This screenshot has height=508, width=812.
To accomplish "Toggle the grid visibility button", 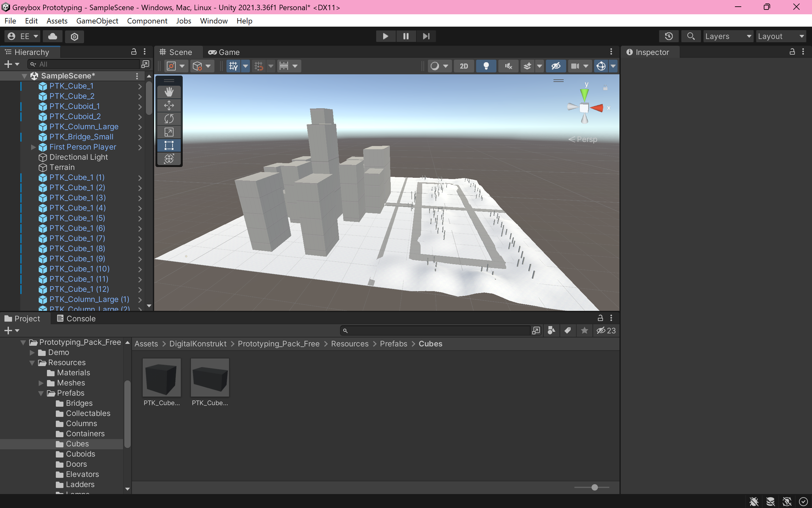I will [233, 66].
